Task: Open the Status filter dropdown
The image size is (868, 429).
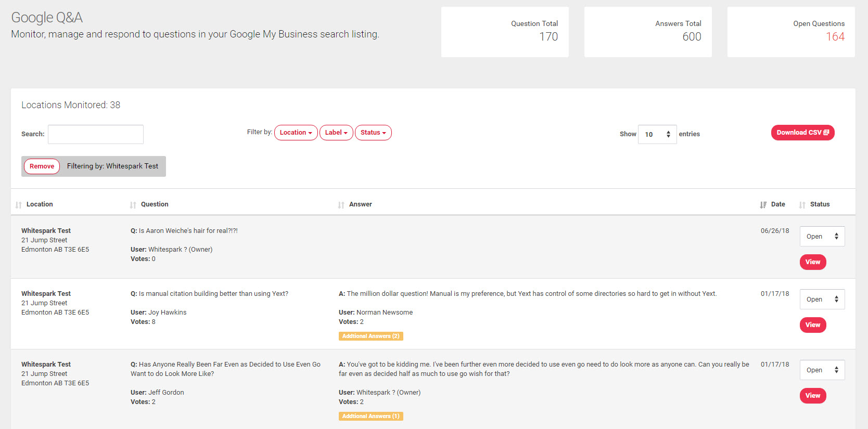Action: pyautogui.click(x=373, y=133)
